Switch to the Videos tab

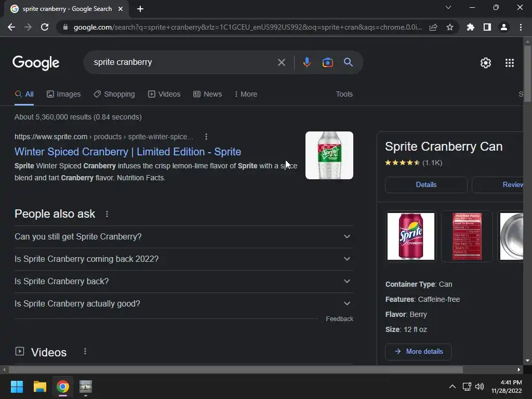coord(164,95)
